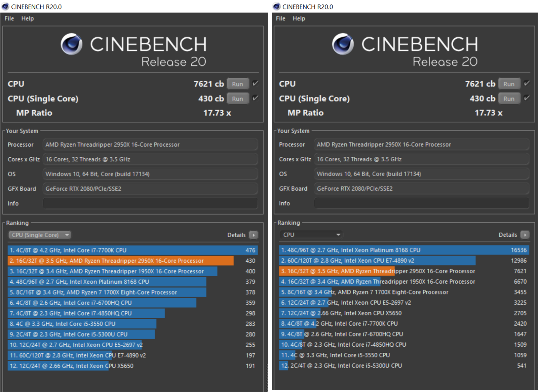
Task: Open the File menu in the left window
Action: 8,18
